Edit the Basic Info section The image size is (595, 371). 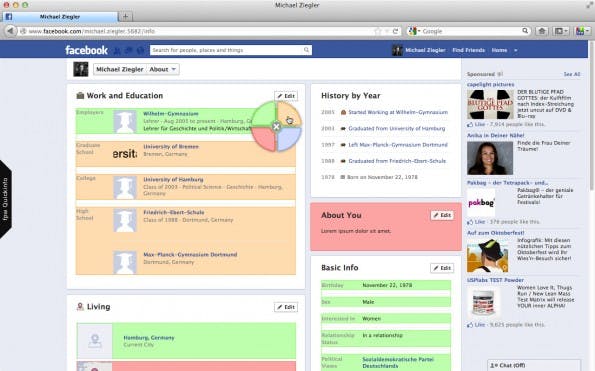(442, 268)
